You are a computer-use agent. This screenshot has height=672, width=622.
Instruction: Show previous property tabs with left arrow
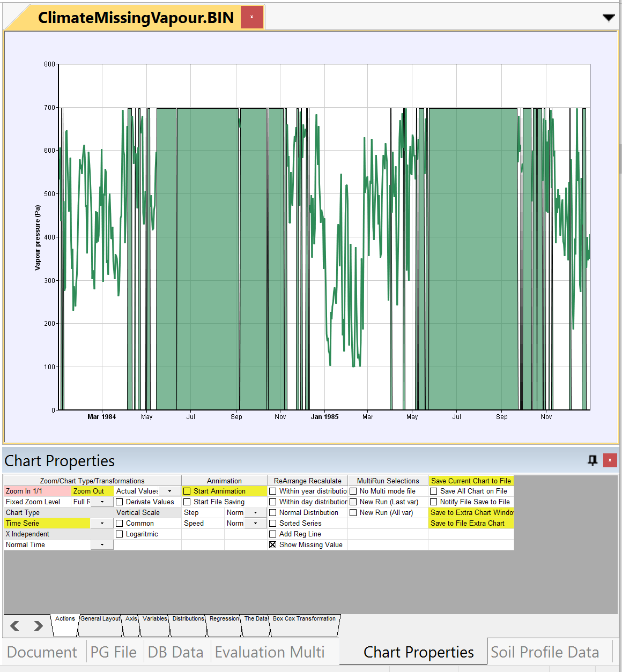[x=15, y=625]
